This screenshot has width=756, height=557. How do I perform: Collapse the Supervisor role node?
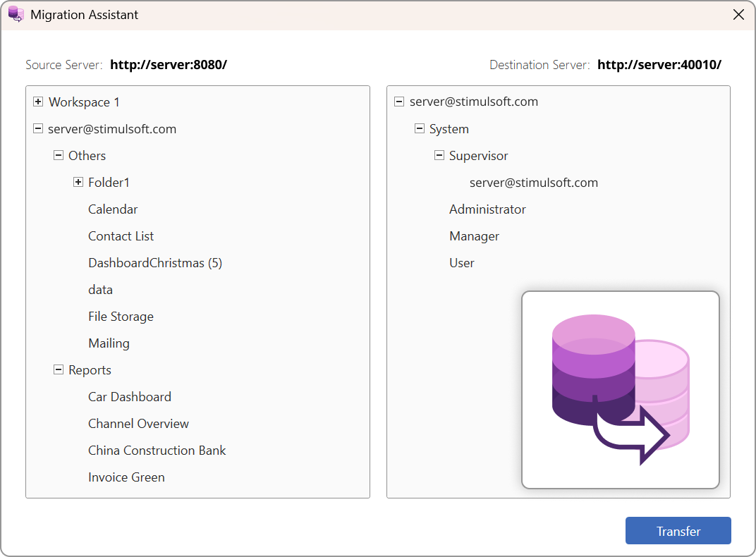pyautogui.click(x=439, y=156)
